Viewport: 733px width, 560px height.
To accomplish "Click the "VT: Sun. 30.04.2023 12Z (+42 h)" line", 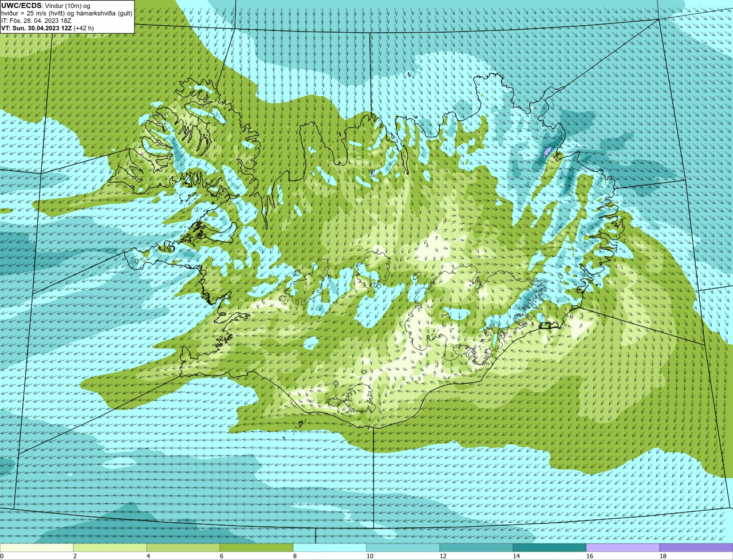I will 48,28.
